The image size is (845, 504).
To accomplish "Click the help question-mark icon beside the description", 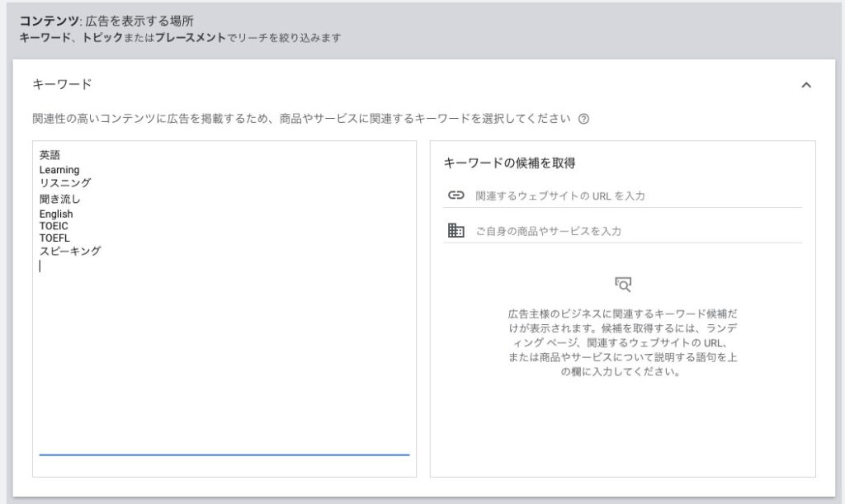I will pos(584,119).
